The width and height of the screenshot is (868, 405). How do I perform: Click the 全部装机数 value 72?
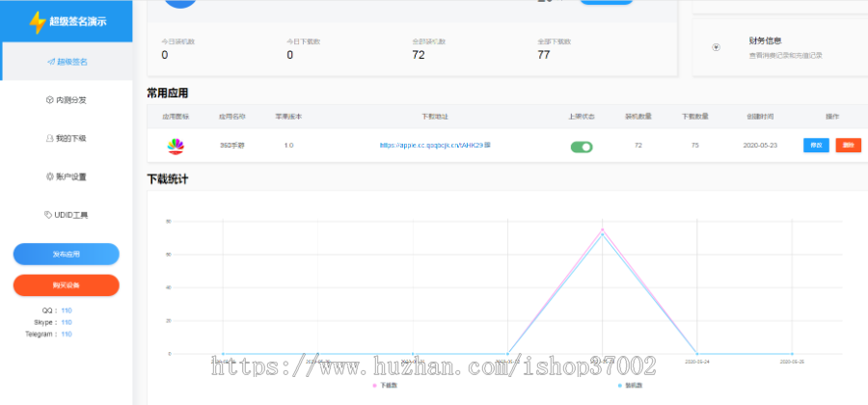click(x=419, y=55)
